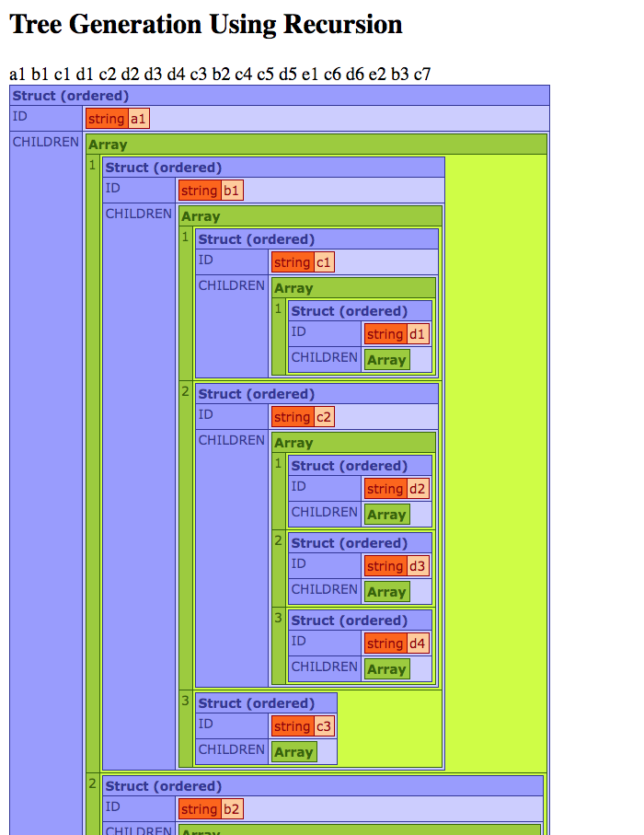Click the 'Tree Generation Using Recursion' heading

click(206, 25)
